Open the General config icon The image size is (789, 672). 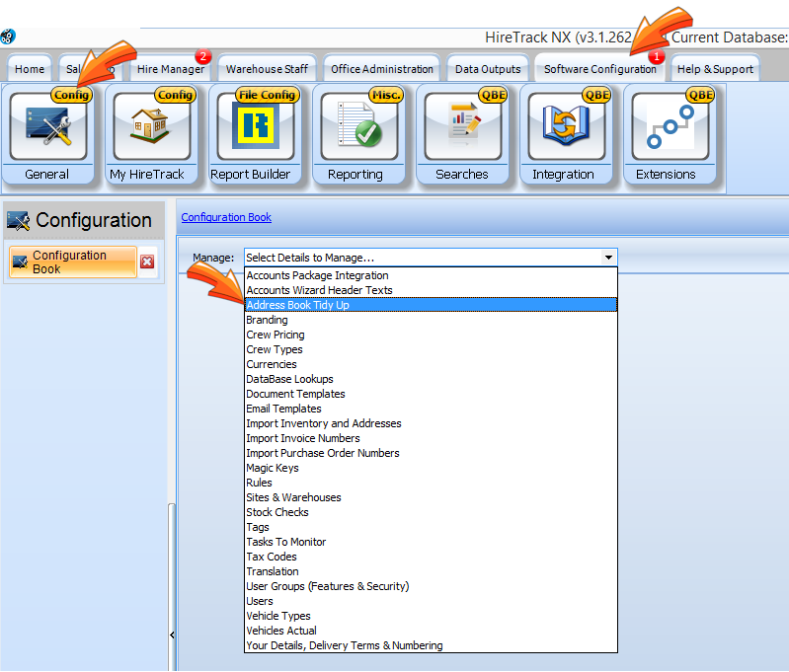coord(47,127)
